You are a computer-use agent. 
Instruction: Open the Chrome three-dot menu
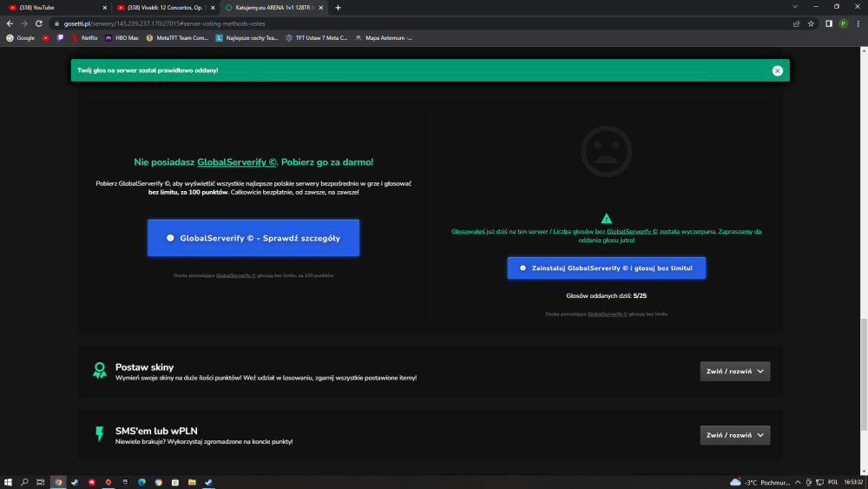pos(858,23)
